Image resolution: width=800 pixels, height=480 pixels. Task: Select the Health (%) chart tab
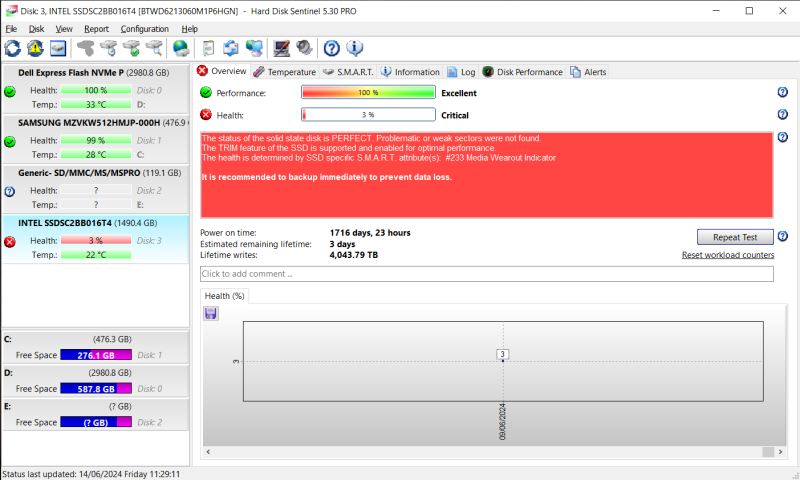(x=224, y=296)
